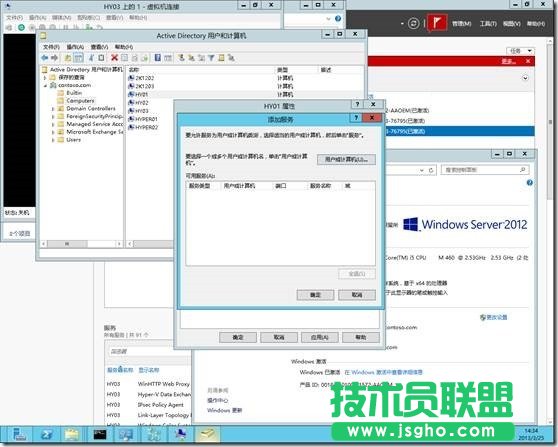The width and height of the screenshot is (558, 447).
Task: Open 查看(V) menu in Active Directory window
Action: click(99, 47)
